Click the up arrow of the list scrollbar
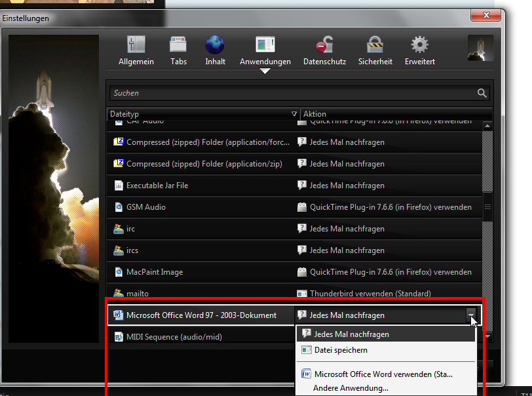The width and height of the screenshot is (532, 396). [487, 126]
